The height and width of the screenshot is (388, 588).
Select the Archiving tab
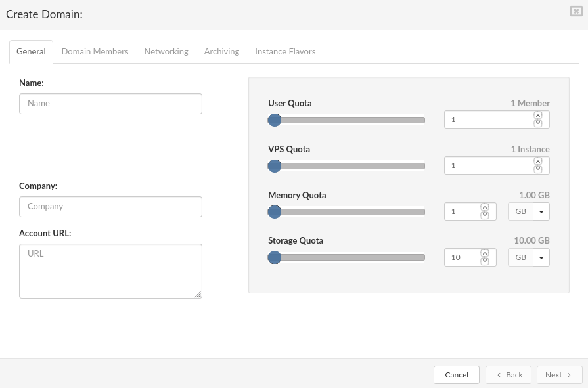[221, 51]
